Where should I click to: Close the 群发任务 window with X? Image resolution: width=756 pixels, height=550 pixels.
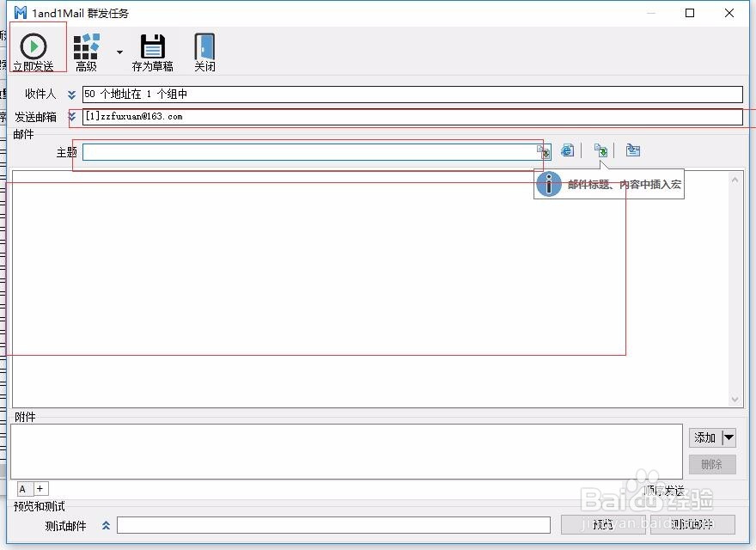pos(729,13)
